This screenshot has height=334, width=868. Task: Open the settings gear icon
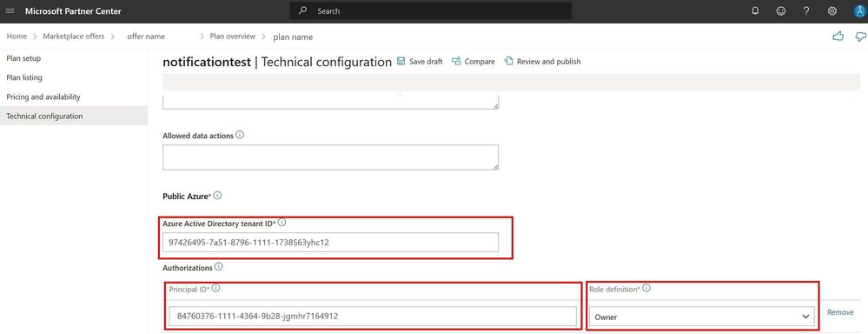[x=832, y=11]
